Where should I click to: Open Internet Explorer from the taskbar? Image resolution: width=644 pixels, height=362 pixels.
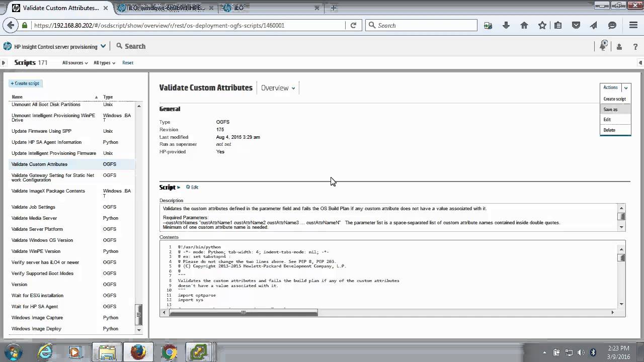45,352
